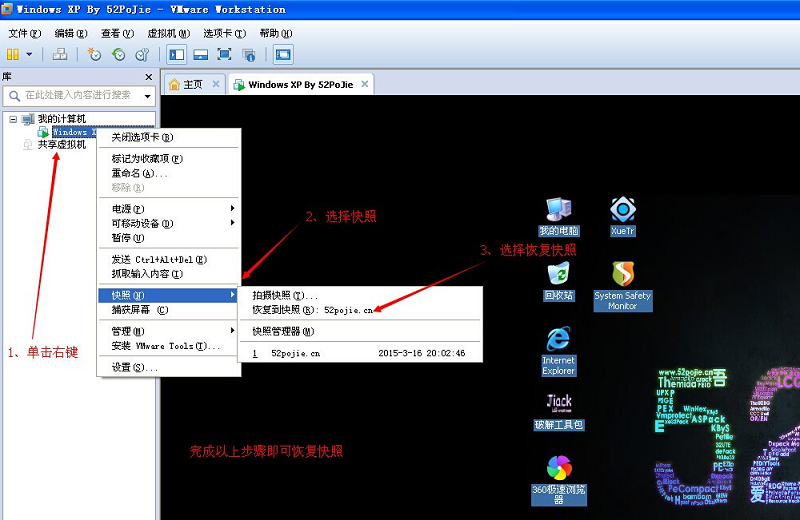Close the library panel
This screenshot has height=520, width=800.
click(x=148, y=77)
